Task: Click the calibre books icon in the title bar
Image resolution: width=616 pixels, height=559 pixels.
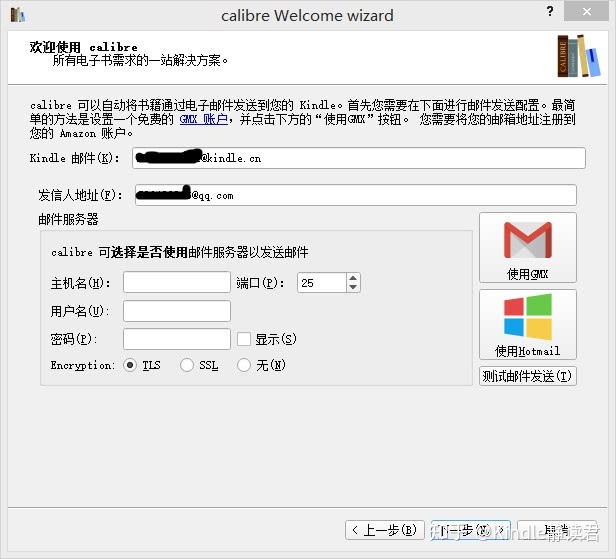Action: coord(17,15)
